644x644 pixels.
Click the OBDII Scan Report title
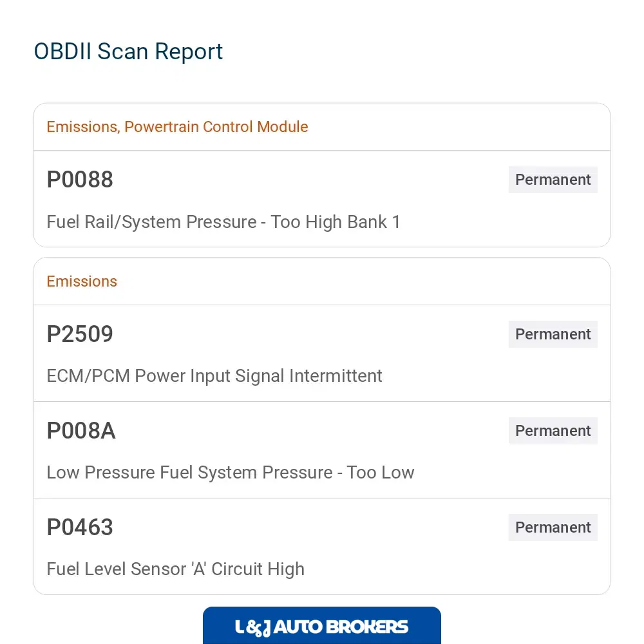(x=128, y=52)
